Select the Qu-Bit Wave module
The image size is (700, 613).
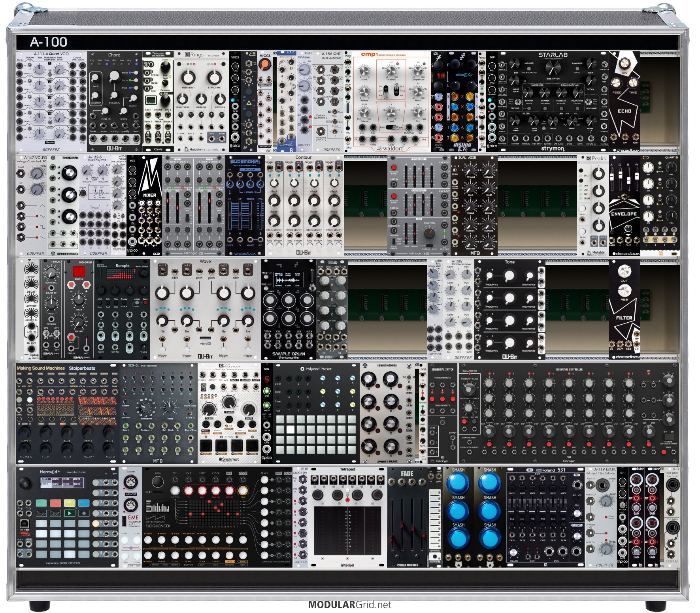[x=206, y=309]
